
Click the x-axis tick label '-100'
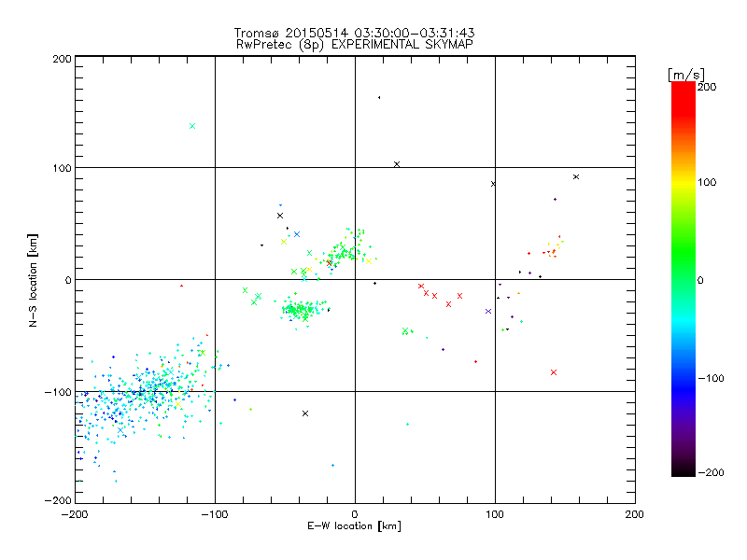pyautogui.click(x=215, y=514)
